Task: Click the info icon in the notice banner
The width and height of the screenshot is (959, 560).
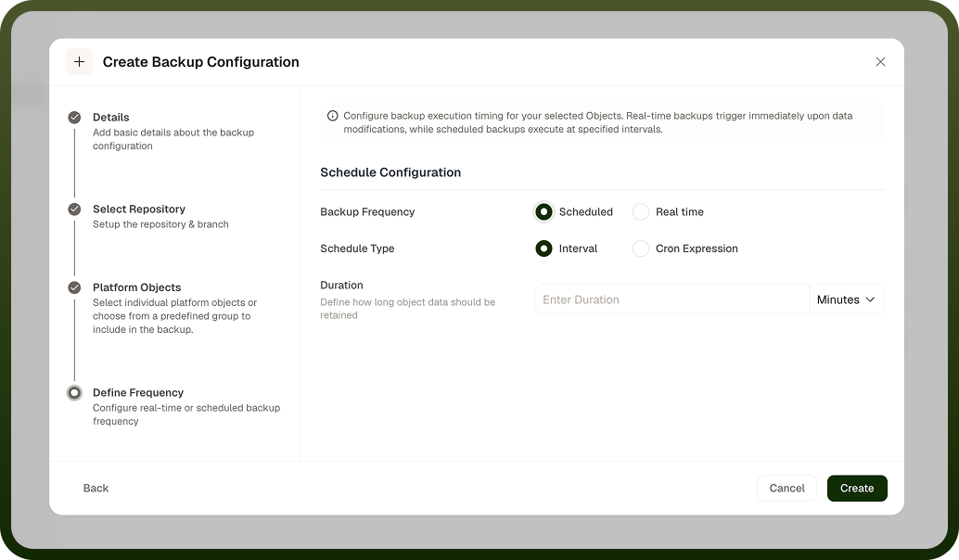Action: pos(333,116)
